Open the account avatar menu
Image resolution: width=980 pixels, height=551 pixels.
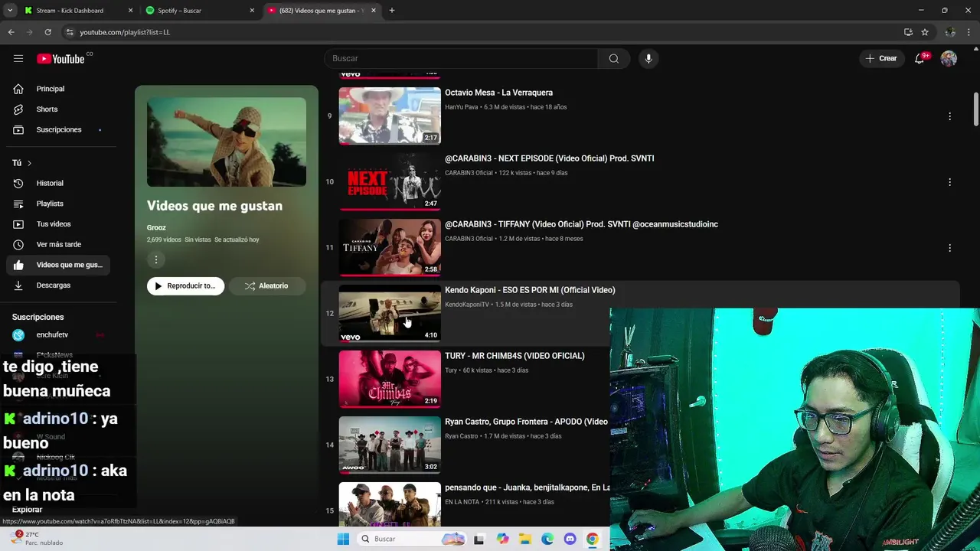(x=949, y=58)
